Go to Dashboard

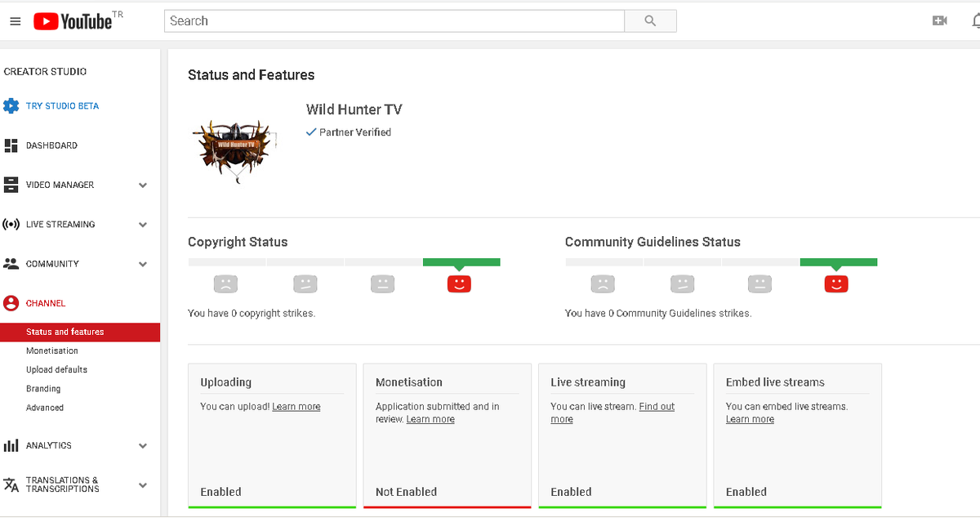[51, 145]
